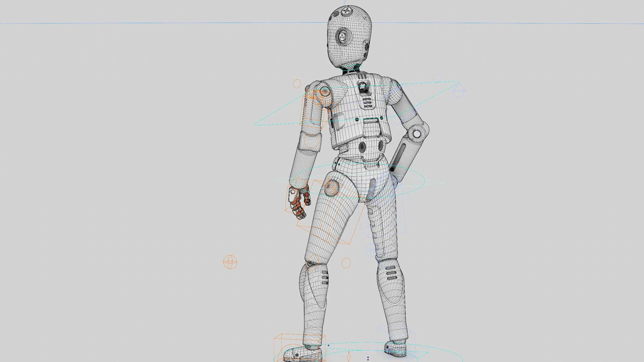Select the orange circle control on the forearm band
Image resolution: width=644 pixels, height=362 pixels.
[x=312, y=142]
